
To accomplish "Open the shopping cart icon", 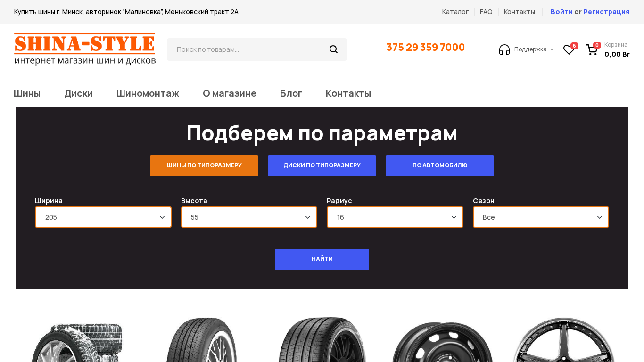I will 592,49.
